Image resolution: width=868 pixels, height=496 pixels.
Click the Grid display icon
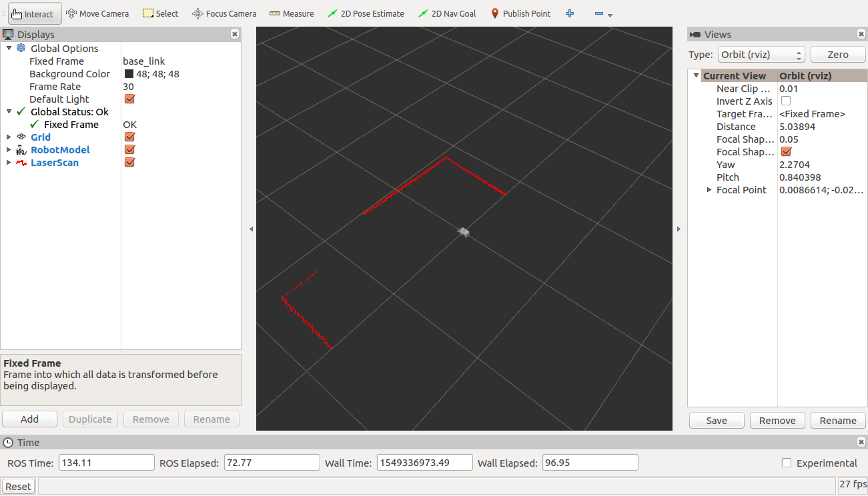tap(21, 137)
